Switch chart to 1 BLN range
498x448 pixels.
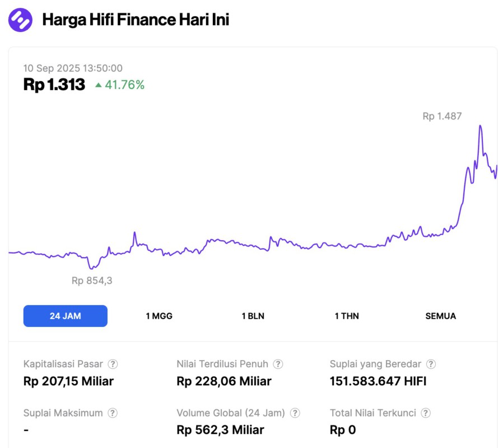point(253,316)
